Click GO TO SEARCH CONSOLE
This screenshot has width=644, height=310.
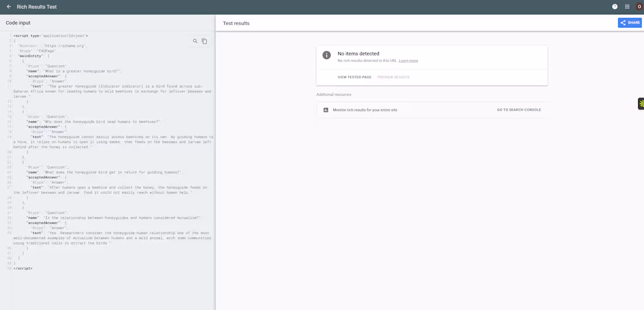click(519, 109)
